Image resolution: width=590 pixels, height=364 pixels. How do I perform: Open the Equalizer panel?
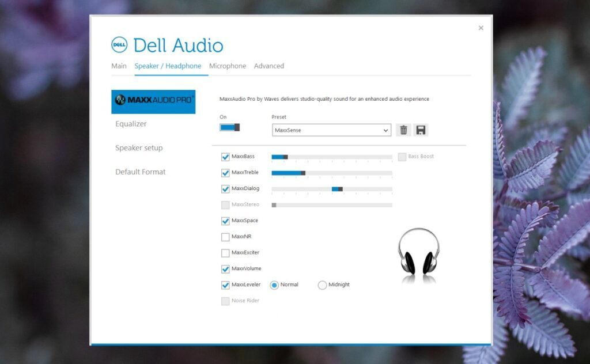click(131, 124)
